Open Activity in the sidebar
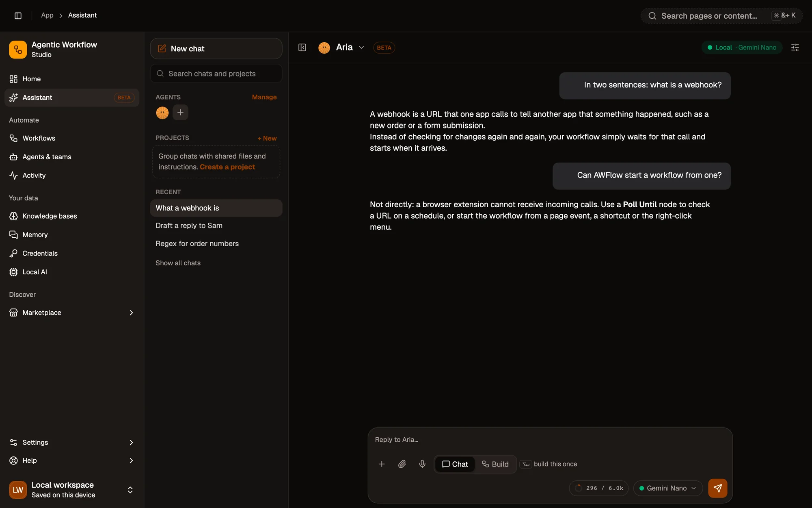The height and width of the screenshot is (508, 812). tap(71, 176)
